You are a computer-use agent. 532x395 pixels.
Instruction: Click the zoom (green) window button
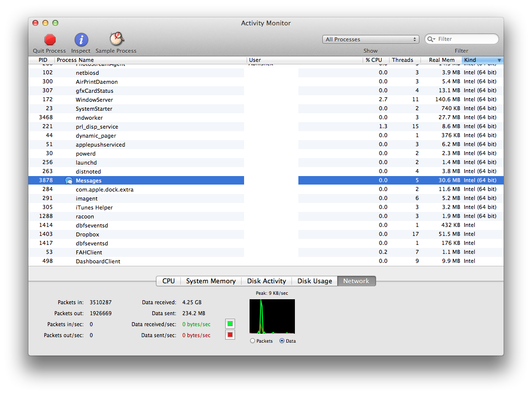pyautogui.click(x=55, y=23)
